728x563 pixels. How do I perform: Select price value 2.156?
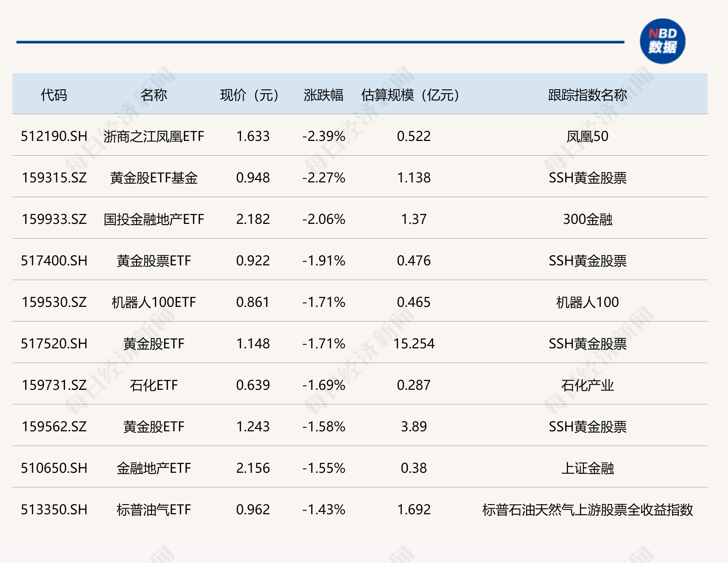pos(253,468)
